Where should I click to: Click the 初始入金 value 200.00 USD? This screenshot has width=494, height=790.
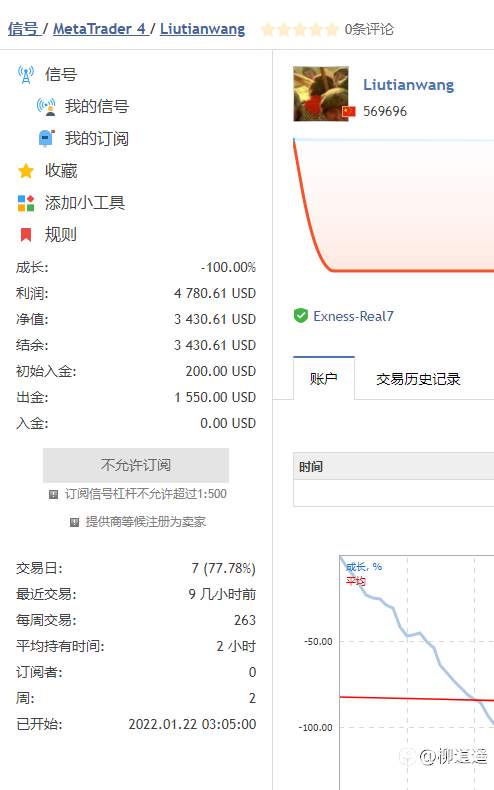click(x=220, y=371)
